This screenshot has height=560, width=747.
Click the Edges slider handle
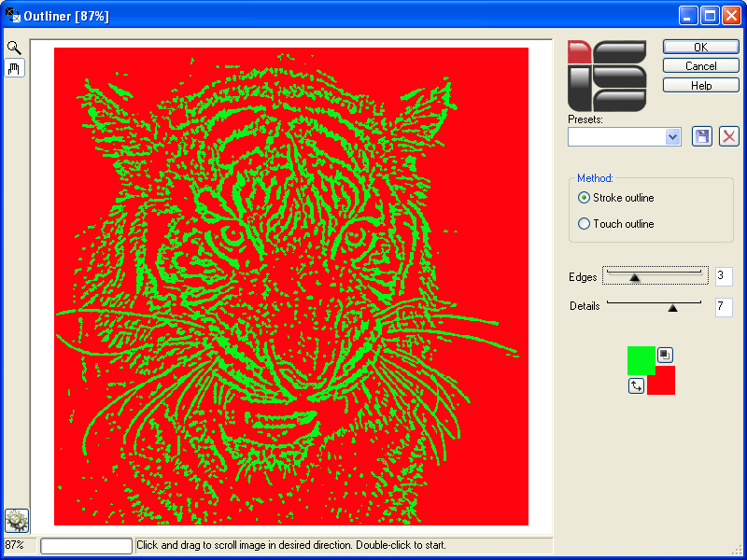tap(635, 277)
